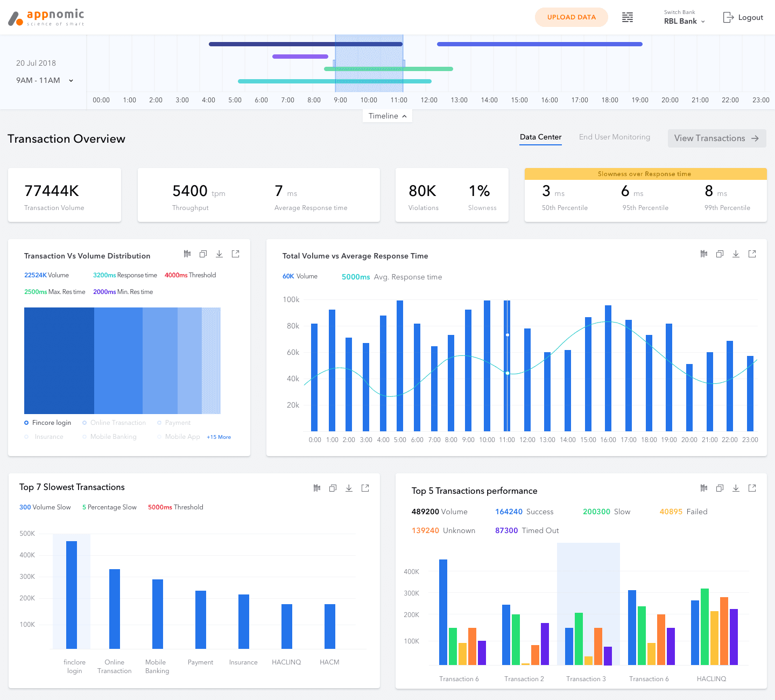This screenshot has height=700, width=775.
Task: Copy the Top 7 Slowest Transactions panel
Action: 333,488
